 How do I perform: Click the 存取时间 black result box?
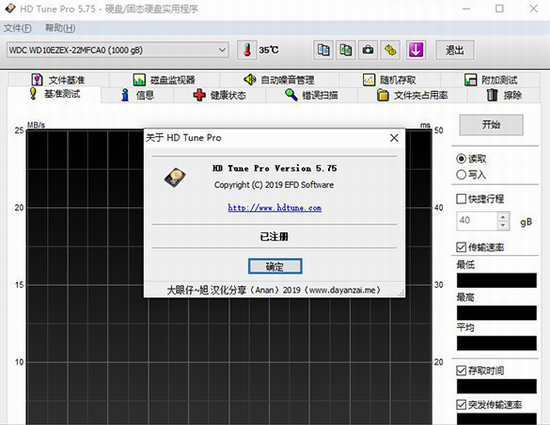point(497,386)
